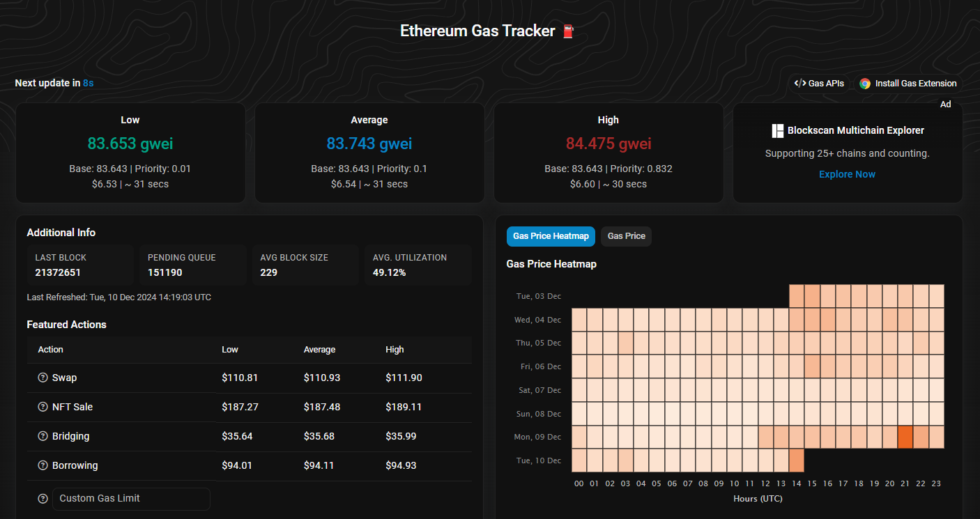Click the Tue 10 Dec 14h heatmap cell
Image resolution: width=980 pixels, height=519 pixels.
pos(797,460)
